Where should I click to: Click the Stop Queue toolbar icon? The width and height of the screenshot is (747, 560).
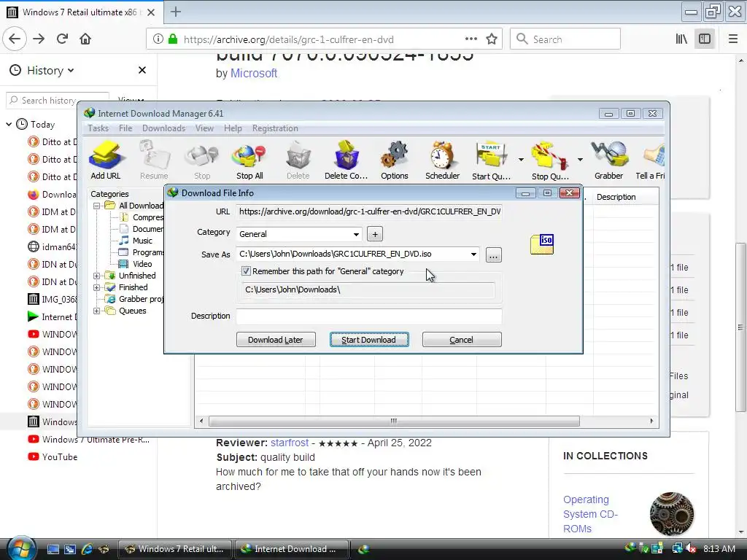click(x=550, y=160)
